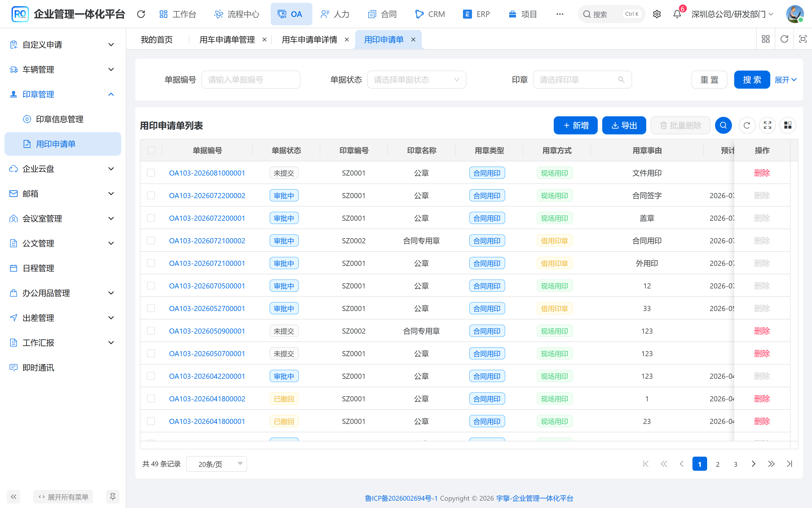Check the row OA103-2026041800001
This screenshot has height=508, width=812.
point(151,421)
